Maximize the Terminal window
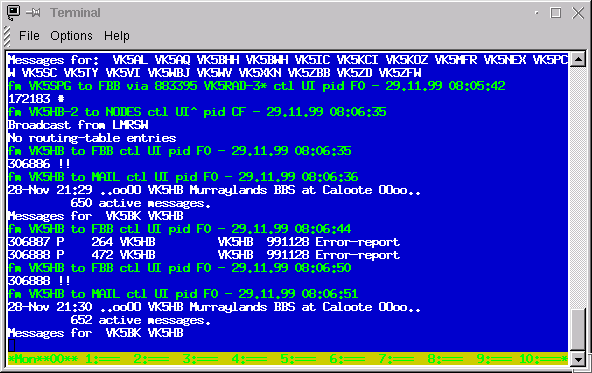The height and width of the screenshot is (373, 592). [556, 13]
